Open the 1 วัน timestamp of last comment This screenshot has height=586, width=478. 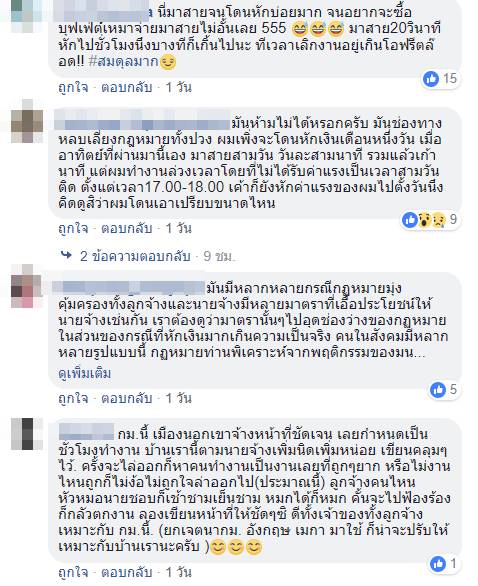(179, 572)
